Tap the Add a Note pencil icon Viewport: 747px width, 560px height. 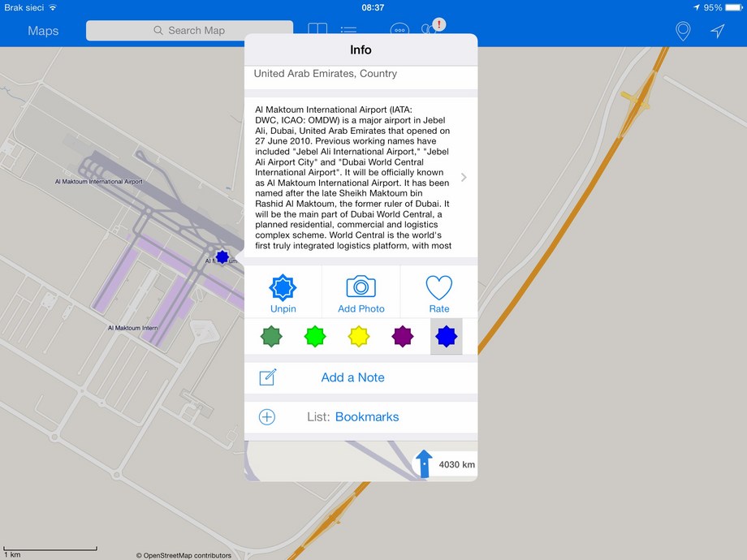(267, 377)
